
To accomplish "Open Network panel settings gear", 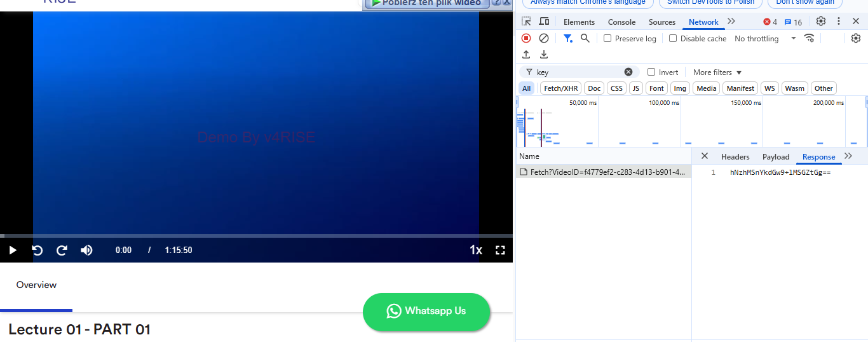I will click(856, 38).
